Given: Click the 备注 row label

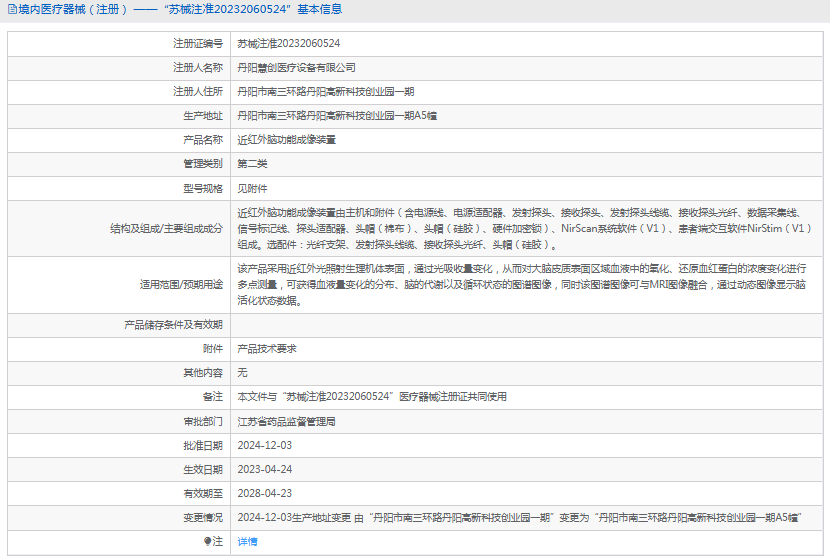Looking at the screenshot, I should (x=213, y=397).
